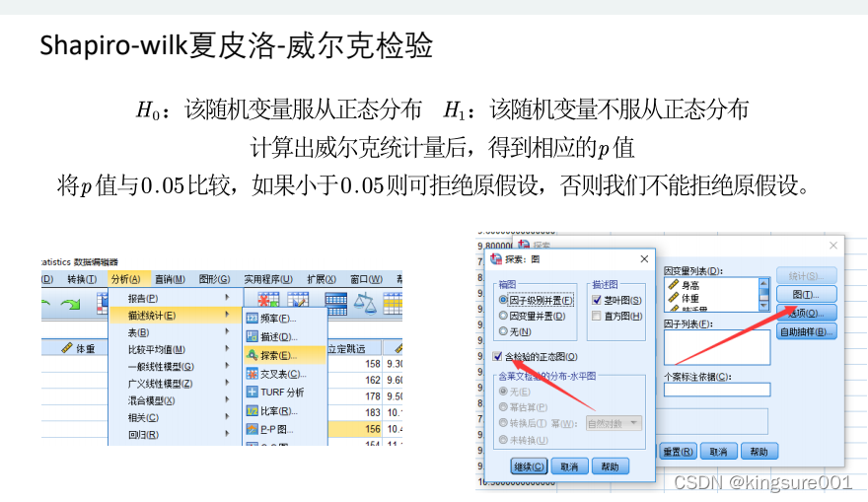Expand 比较平均值(M) submenu
Image resolution: width=868 pixels, height=502 pixels.
point(176,349)
